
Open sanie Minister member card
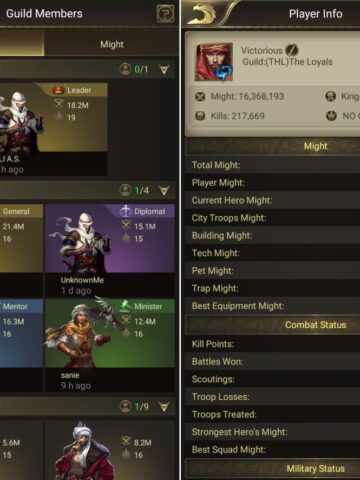pyautogui.click(x=110, y=345)
